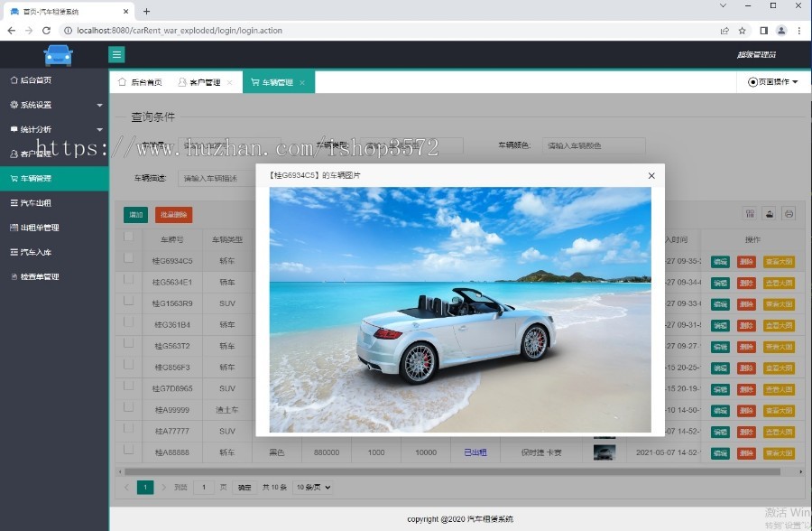Screen dimensions: 812x531
Task: Click 编辑 in the 2021-05-07 last row
Action: coord(720,452)
